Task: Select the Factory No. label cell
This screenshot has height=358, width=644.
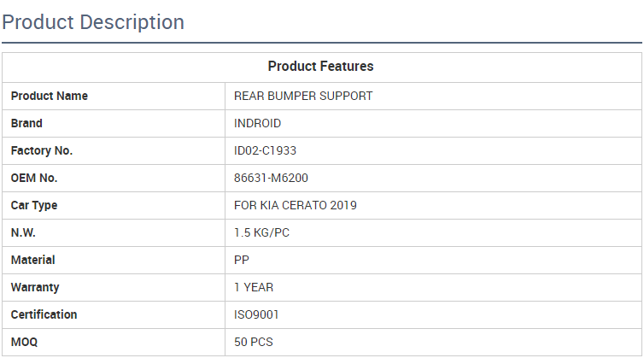Action: click(x=42, y=150)
